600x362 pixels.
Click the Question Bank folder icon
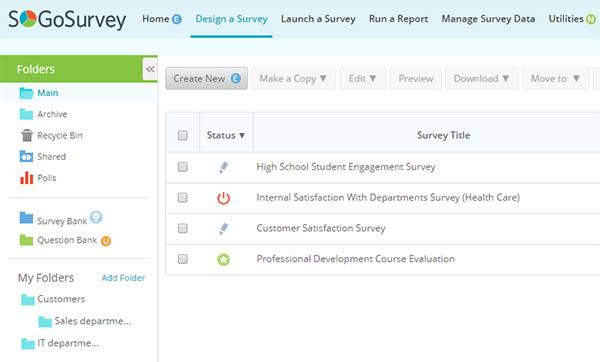click(x=26, y=240)
